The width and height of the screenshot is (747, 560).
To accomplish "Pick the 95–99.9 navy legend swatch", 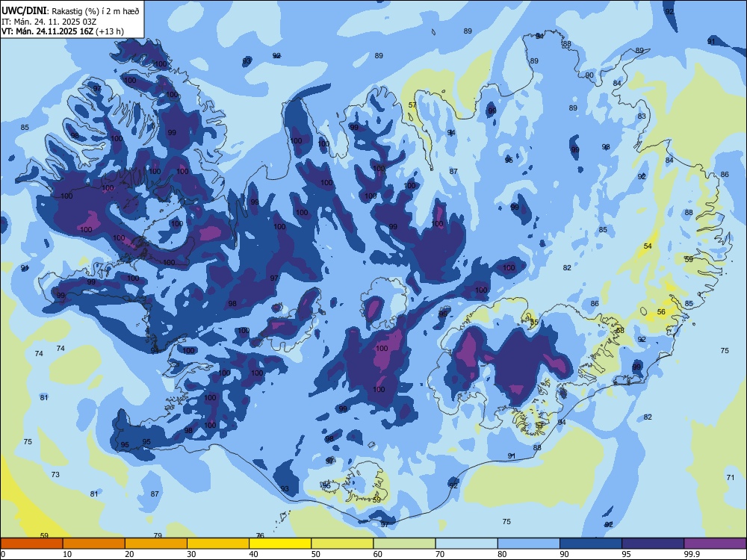I will [653, 544].
